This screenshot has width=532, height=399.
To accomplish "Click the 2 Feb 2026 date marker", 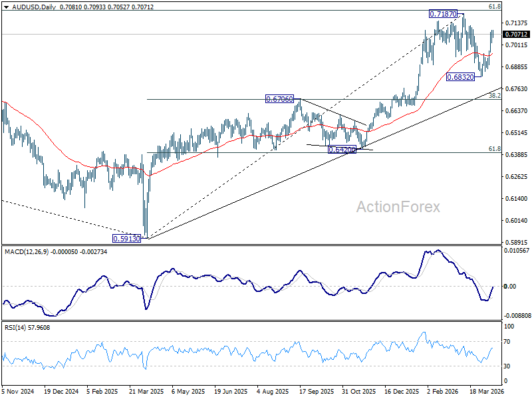I will tap(443, 391).
